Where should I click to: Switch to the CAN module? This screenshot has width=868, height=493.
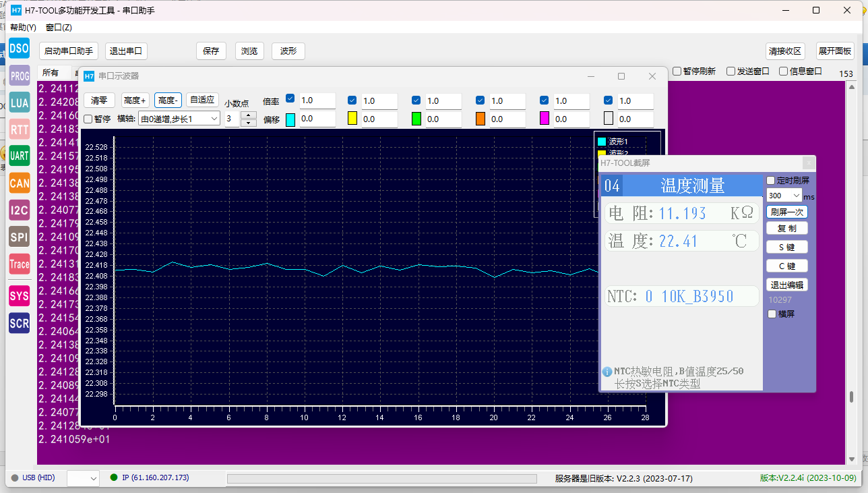click(x=20, y=183)
